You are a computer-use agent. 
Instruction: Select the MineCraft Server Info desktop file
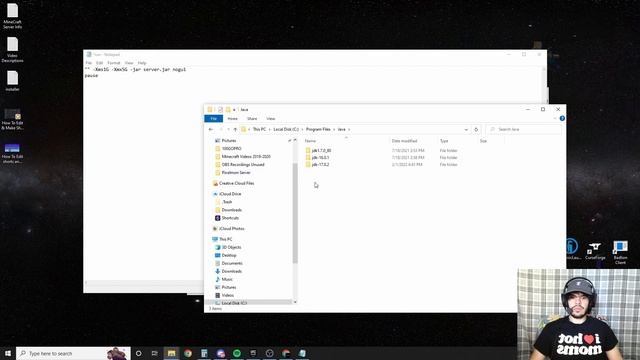coord(12,16)
